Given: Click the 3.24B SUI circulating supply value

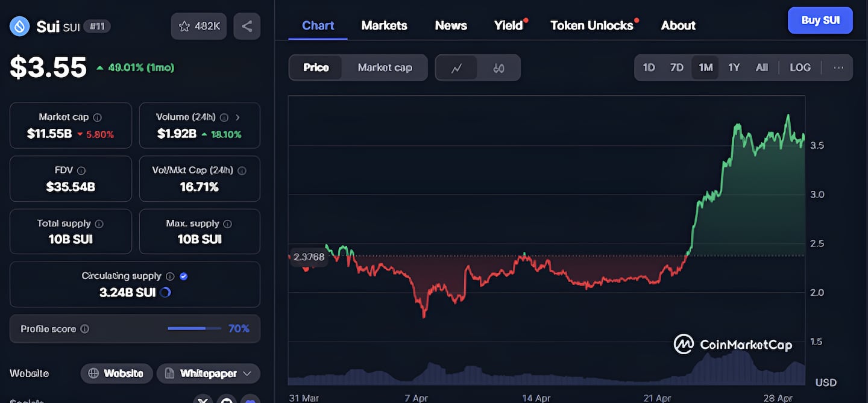Looking at the screenshot, I should pos(128,293).
